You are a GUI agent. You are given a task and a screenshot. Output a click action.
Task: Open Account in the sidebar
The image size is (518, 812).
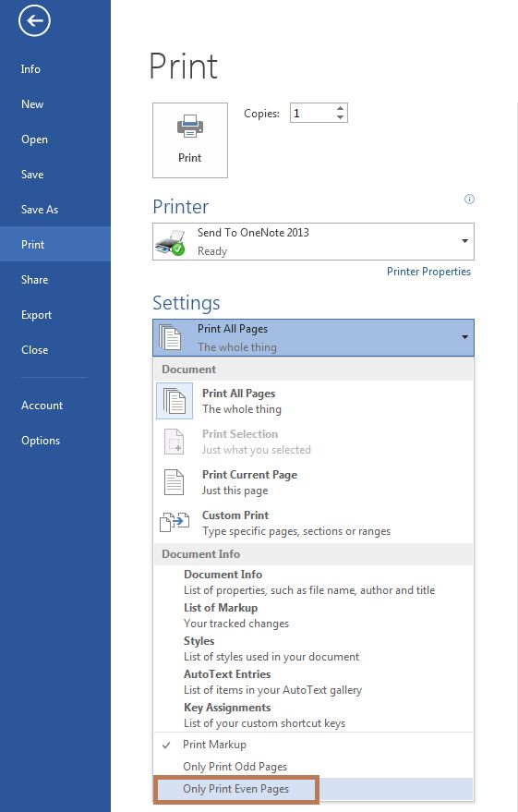point(55,406)
